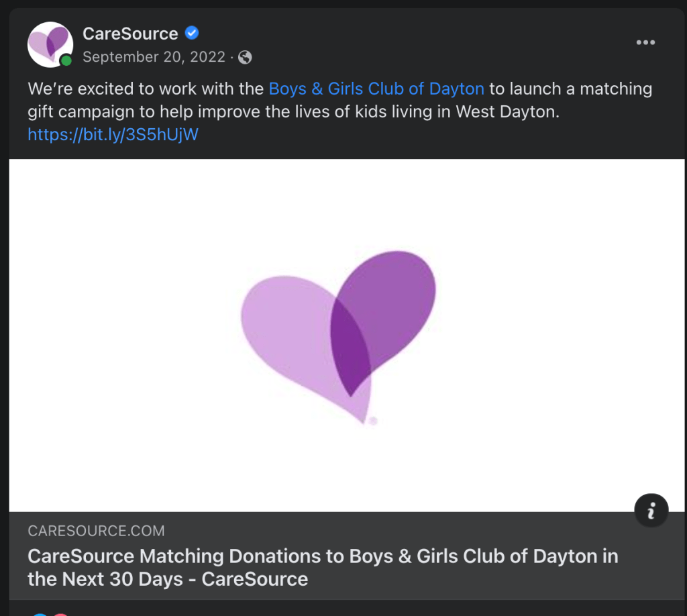Viewport: 687px width, 616px height.
Task: Open the Boys & Girls Club of Dayton link
Action: [376, 89]
